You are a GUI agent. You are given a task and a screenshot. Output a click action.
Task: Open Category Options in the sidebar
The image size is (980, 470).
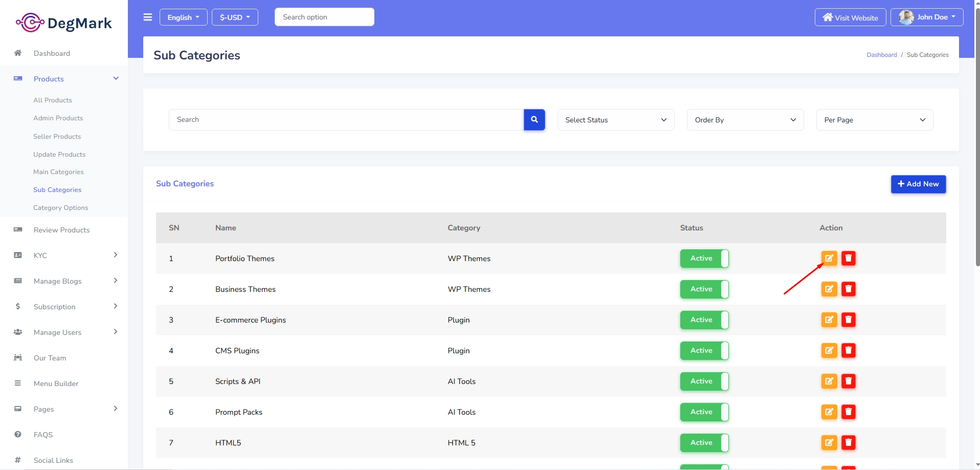[x=60, y=207]
